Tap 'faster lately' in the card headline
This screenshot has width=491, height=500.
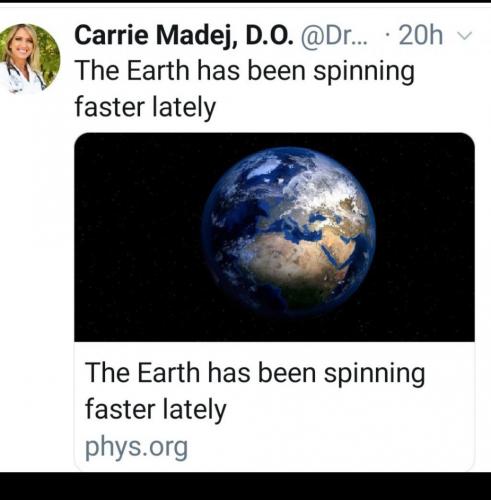click(155, 410)
